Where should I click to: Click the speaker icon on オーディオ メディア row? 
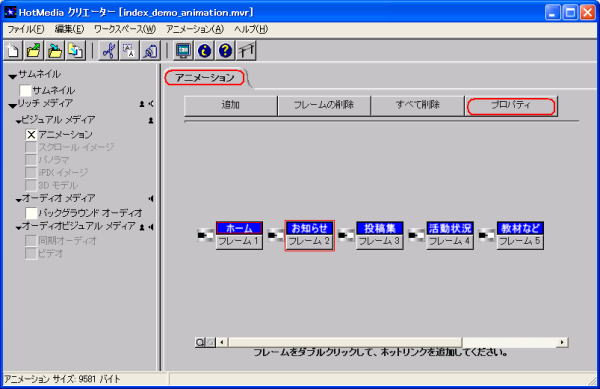[151, 199]
